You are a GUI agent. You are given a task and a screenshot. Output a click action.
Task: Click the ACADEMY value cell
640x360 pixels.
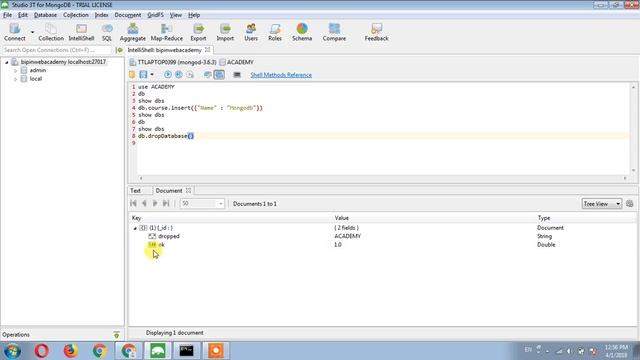click(348, 236)
